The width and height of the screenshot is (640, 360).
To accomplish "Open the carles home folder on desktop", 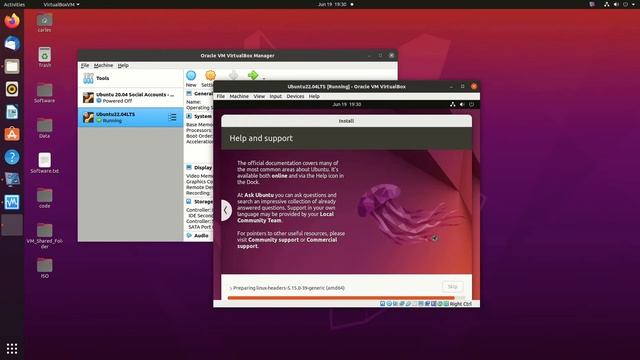I will pos(44,22).
